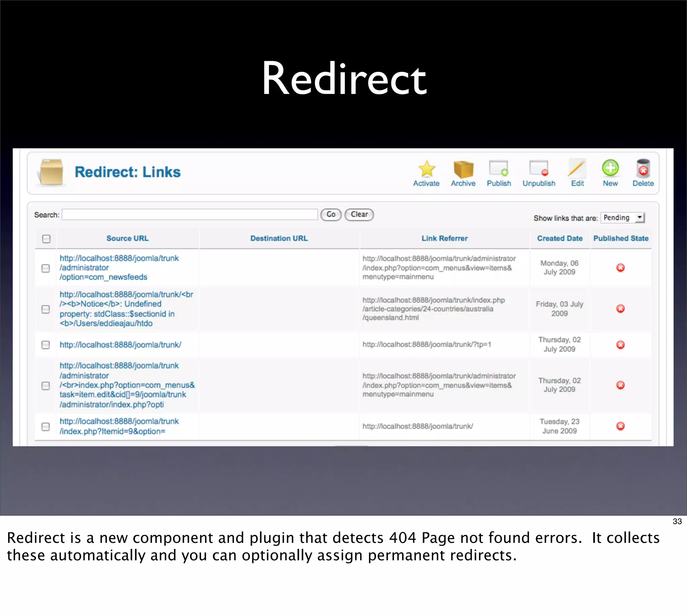Click the Redirect component box icon
687x616 pixels.
[x=51, y=172]
